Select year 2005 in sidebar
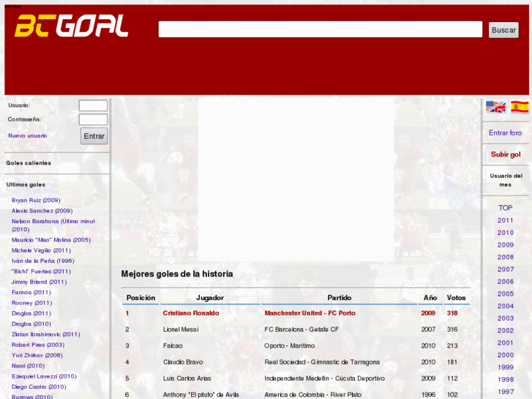 (506, 294)
